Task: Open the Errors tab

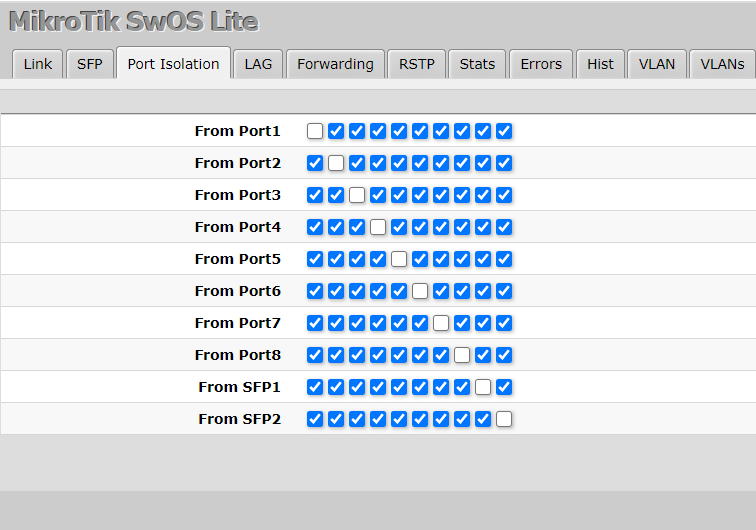Action: coord(541,64)
